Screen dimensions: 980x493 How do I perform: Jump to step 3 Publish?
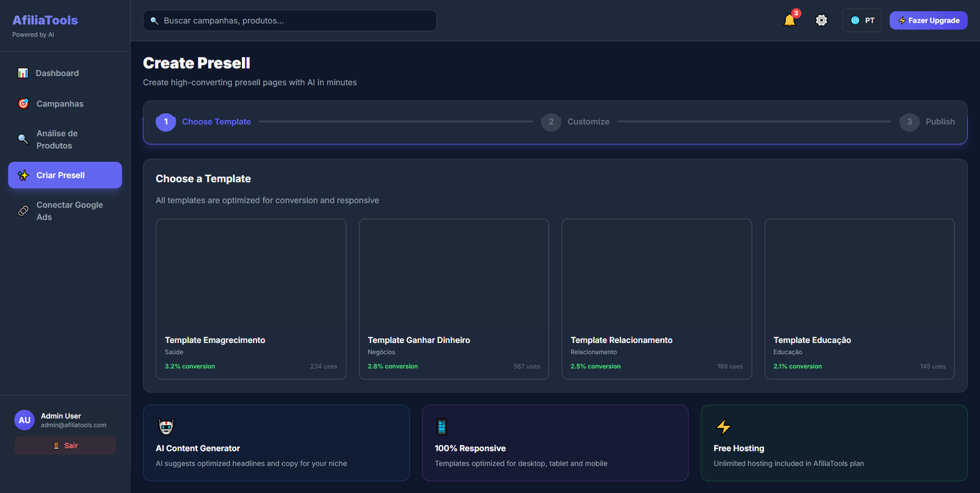pos(927,122)
